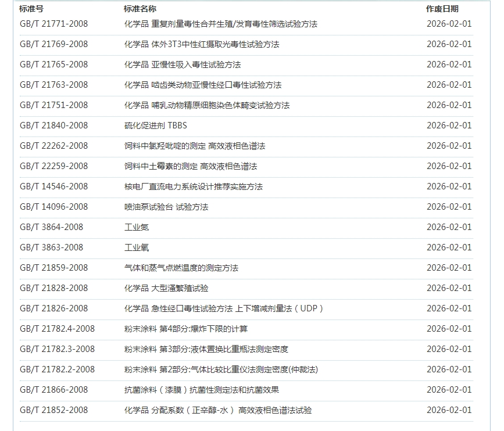Screen dimensions: 504x431
Task: Click the 标准名称 column header
Action: [x=140, y=9]
